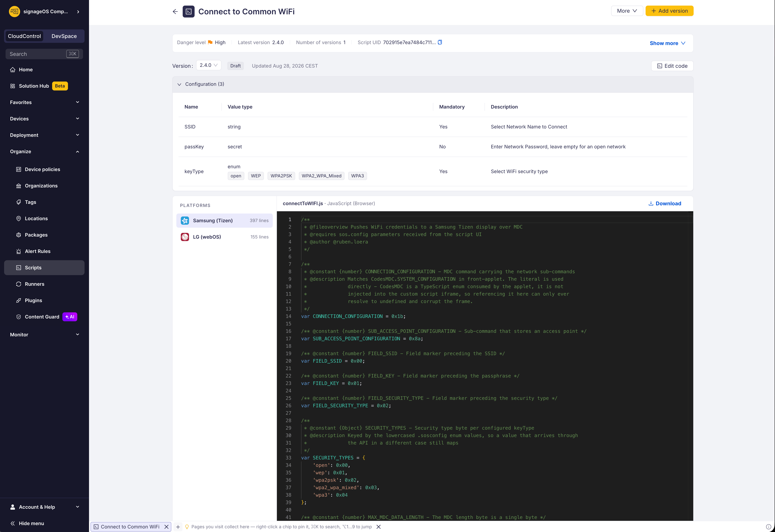Viewport: 775px width, 532px height.
Task: Click the keyType configuration row name
Action: click(x=194, y=171)
